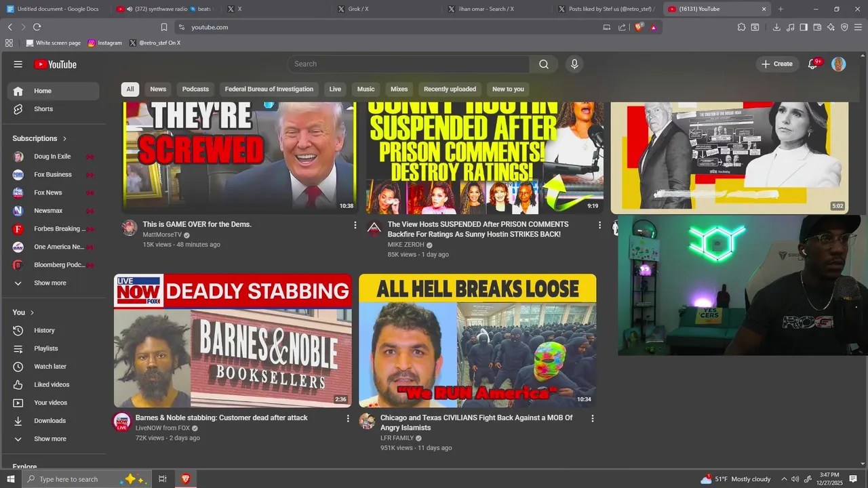Open Downloads in sidebar
Screen dimensions: 868x488
pyautogui.click(x=53, y=421)
